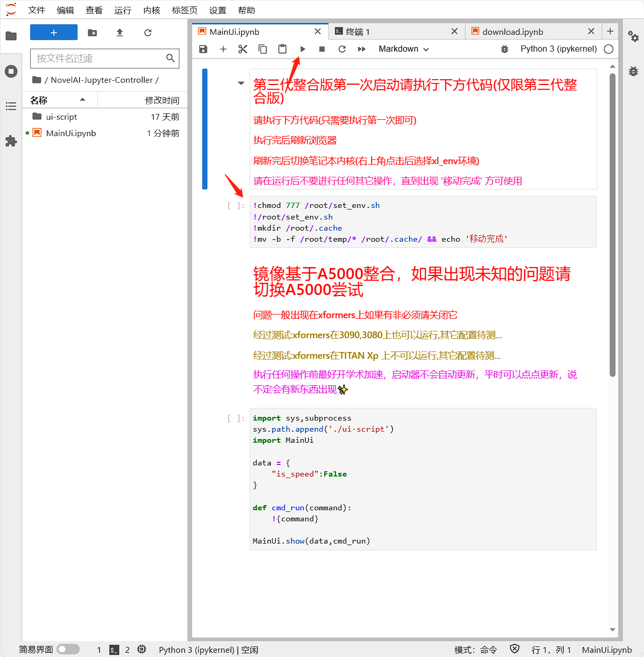The height and width of the screenshot is (657, 644).
Task: Open the ui-script folder
Action: [61, 117]
